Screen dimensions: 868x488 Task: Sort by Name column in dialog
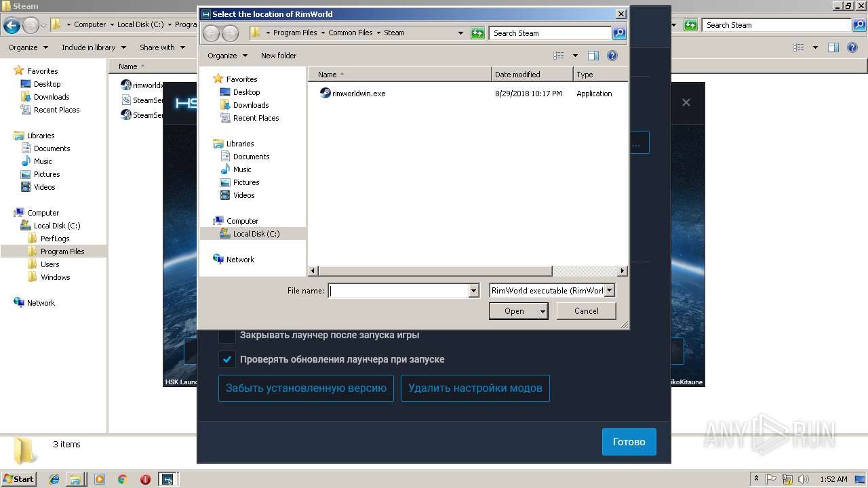(x=400, y=75)
